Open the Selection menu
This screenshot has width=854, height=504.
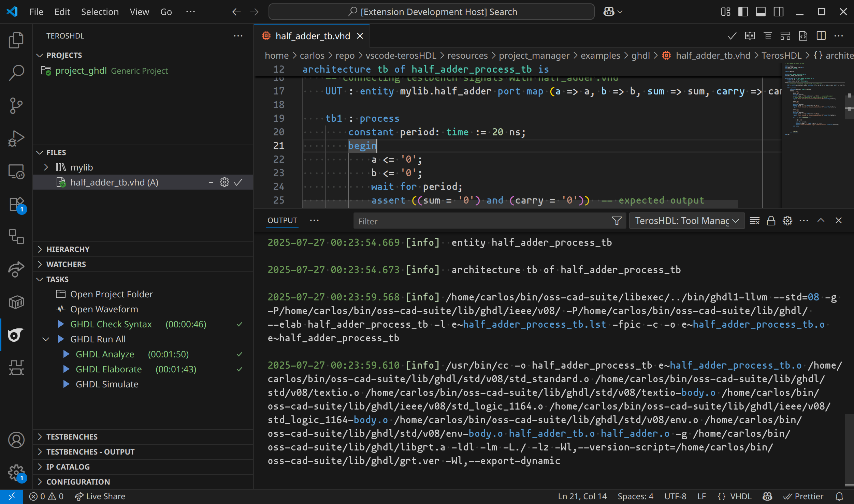pyautogui.click(x=100, y=12)
